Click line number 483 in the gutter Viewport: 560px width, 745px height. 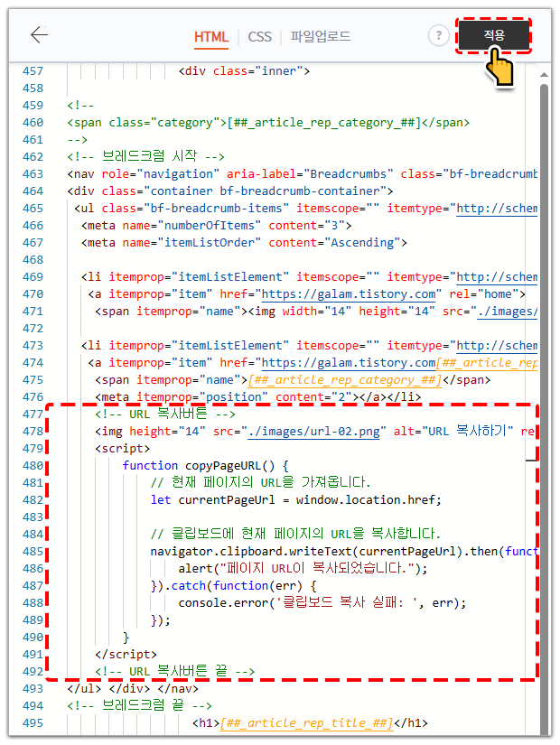[x=33, y=517]
